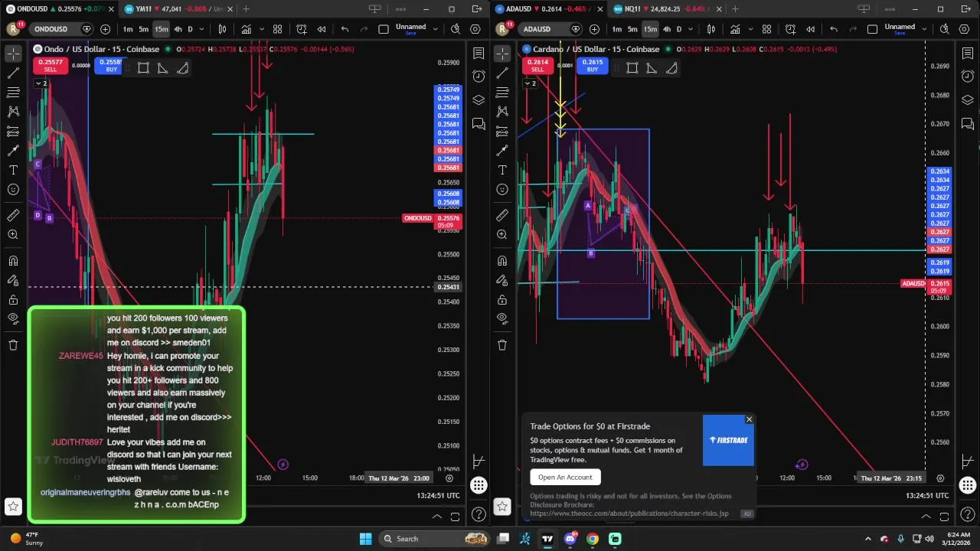Open new tab in ONDOUSD window
980x551 pixels.
(246, 9)
